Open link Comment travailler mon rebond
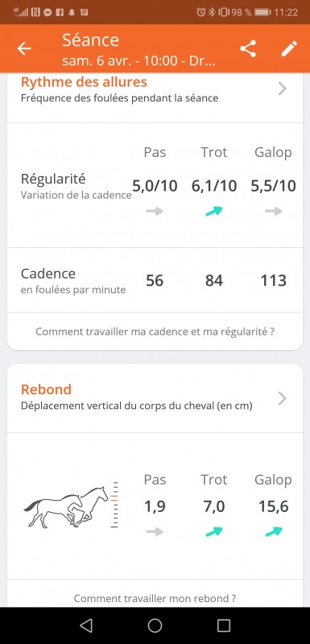 pyautogui.click(x=155, y=598)
